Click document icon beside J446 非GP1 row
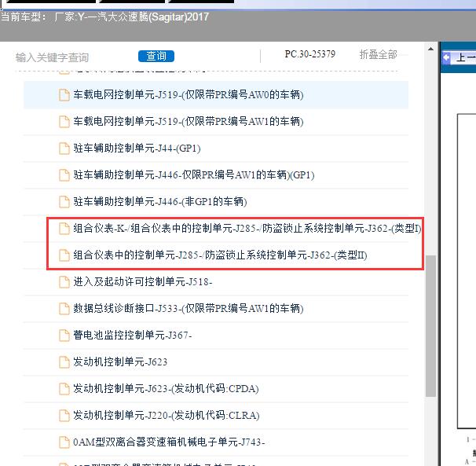The height and width of the screenshot is (466, 476). pyautogui.click(x=64, y=202)
